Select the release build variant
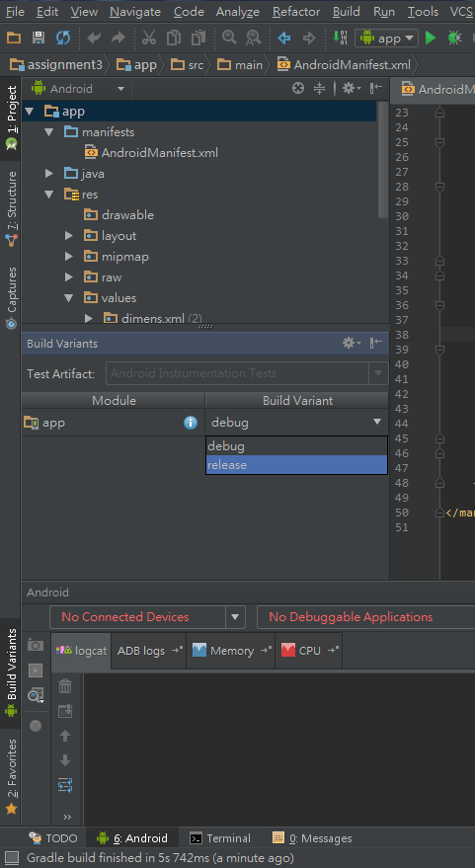This screenshot has height=868, width=475. [296, 465]
